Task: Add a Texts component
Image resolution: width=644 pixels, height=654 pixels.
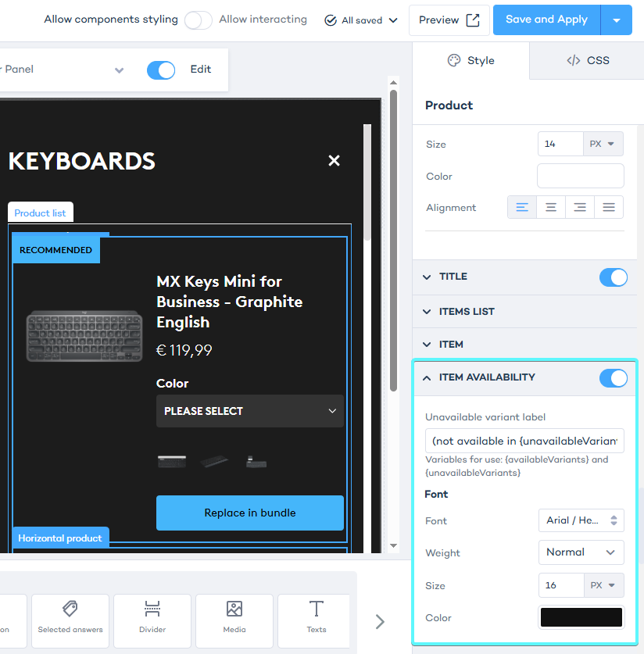Action: point(317,616)
